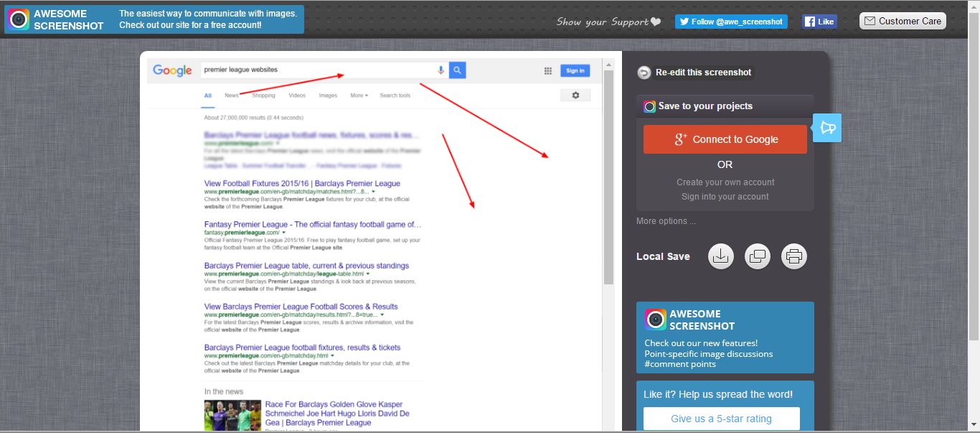Click the Facebook Like button

tap(819, 22)
